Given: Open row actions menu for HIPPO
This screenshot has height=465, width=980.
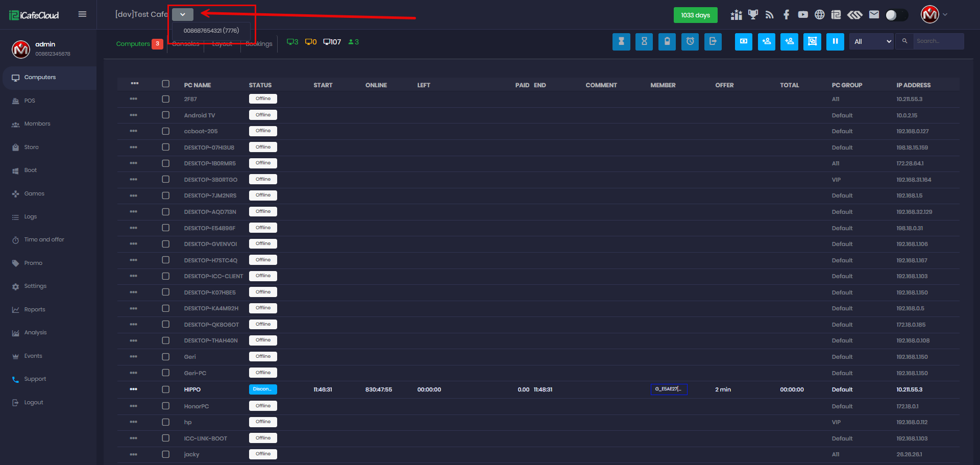Looking at the screenshot, I should click(134, 389).
